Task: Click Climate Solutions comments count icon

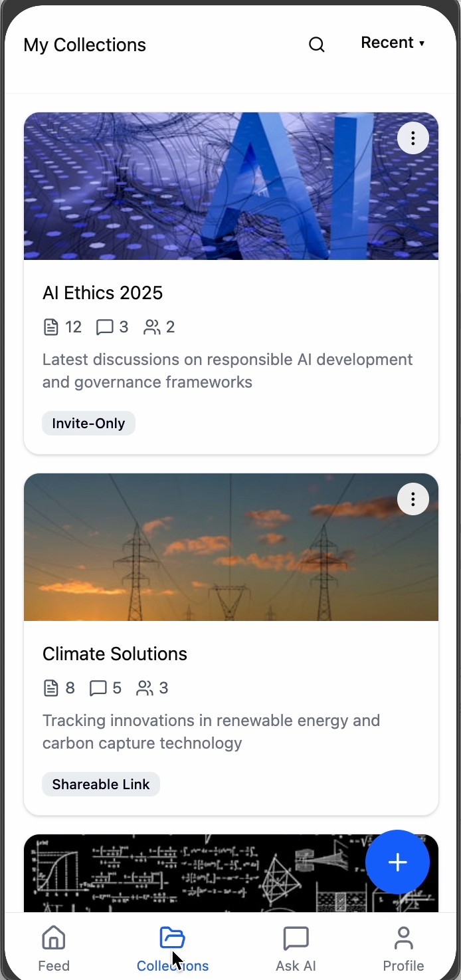Action: point(98,688)
